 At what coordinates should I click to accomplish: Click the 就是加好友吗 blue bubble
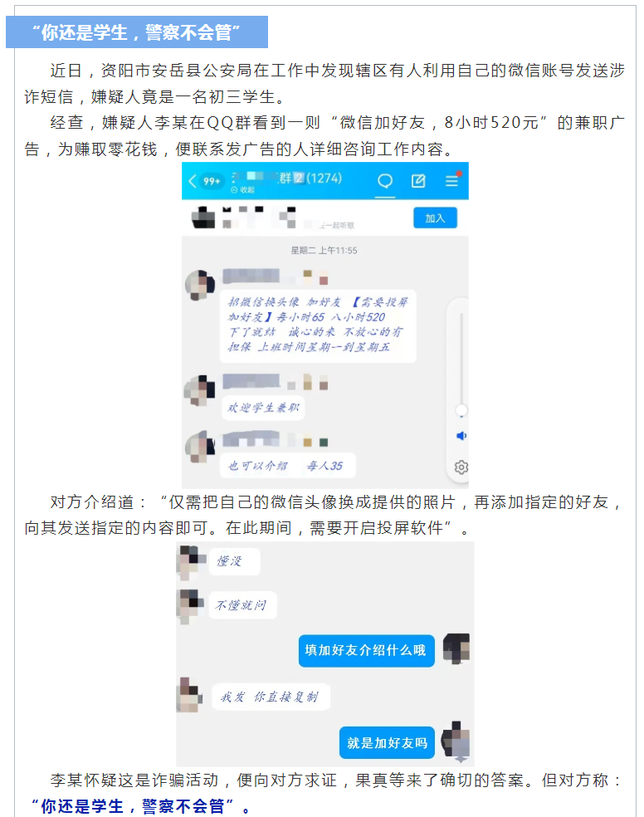tap(387, 742)
